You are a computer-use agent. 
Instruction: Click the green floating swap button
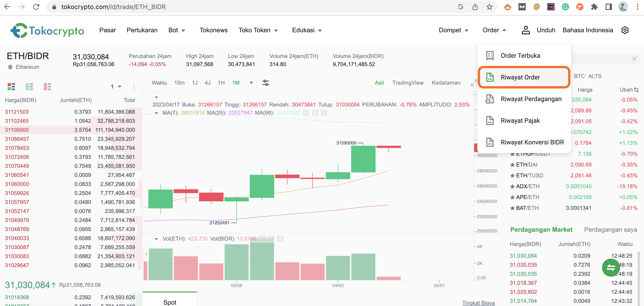[x=611, y=268]
